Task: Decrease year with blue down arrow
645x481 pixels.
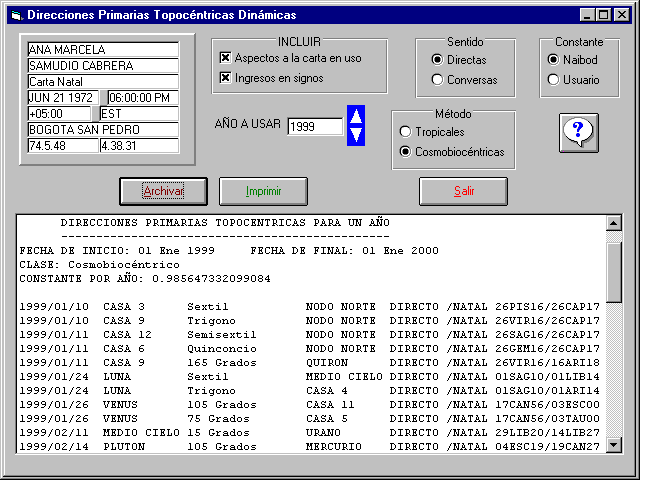Action: click(x=356, y=135)
